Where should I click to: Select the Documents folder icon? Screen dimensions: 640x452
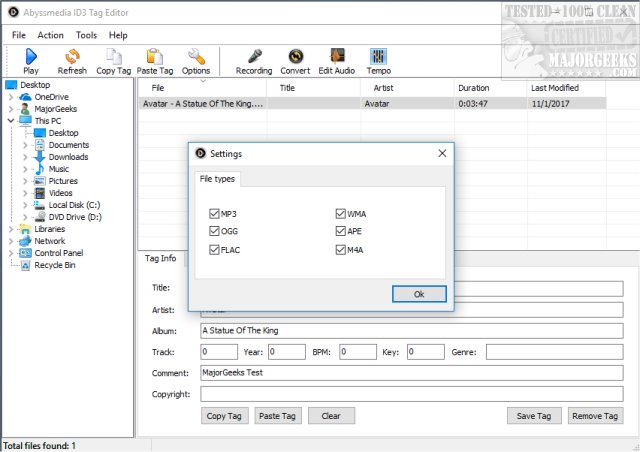(x=40, y=145)
